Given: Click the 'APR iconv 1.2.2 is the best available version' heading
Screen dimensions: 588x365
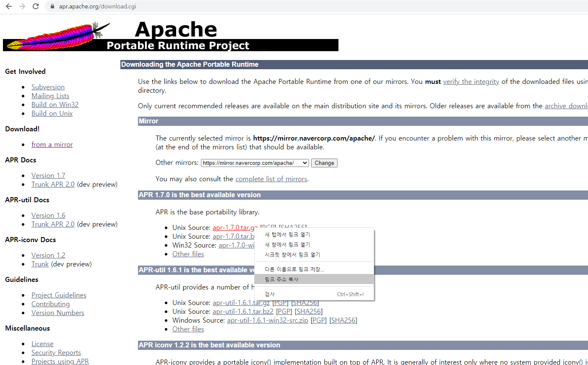Looking at the screenshot, I should point(209,345).
